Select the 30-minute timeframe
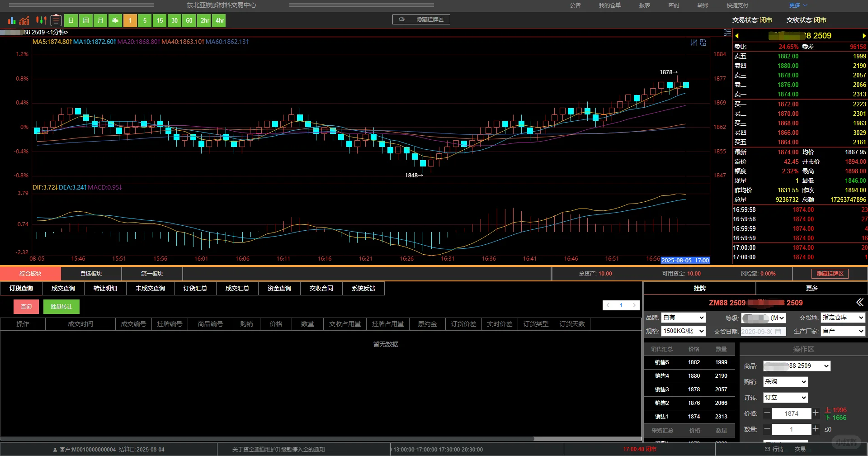This screenshot has height=456, width=868. 175,20
